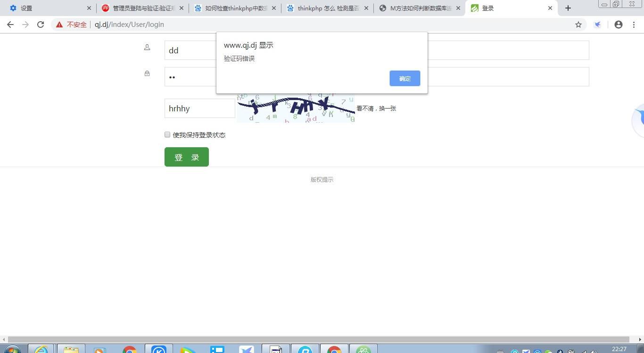Launch Chrome from the taskbar

[x=130, y=351]
